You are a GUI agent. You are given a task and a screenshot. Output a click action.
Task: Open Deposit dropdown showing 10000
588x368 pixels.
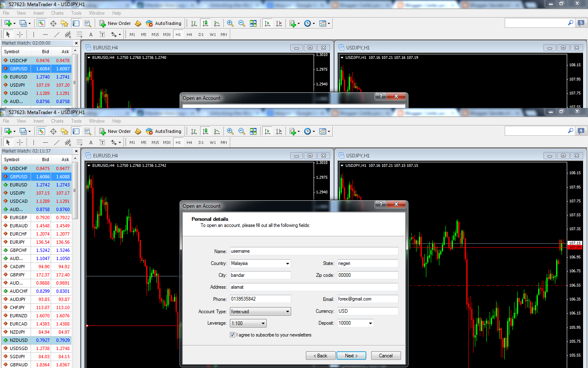click(x=355, y=323)
